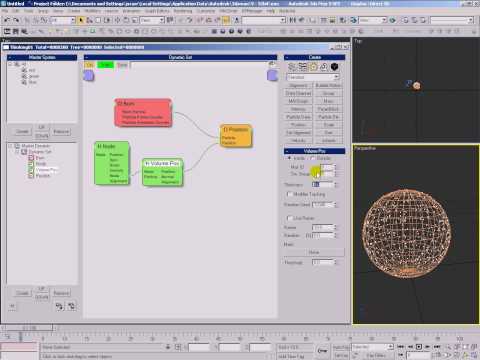Viewport: 480px width, 360px height.
Task: Click the Play Animation button
Action: [x=419, y=347]
